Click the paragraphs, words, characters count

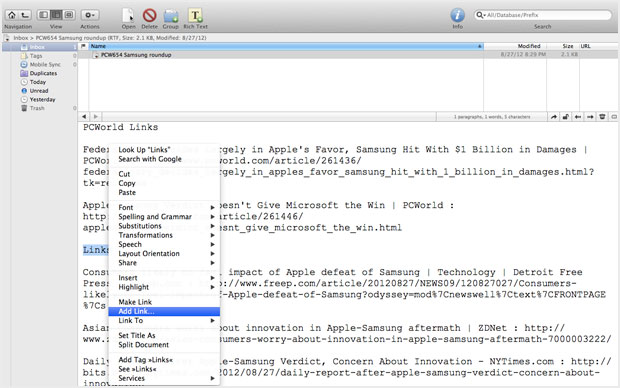click(x=492, y=117)
